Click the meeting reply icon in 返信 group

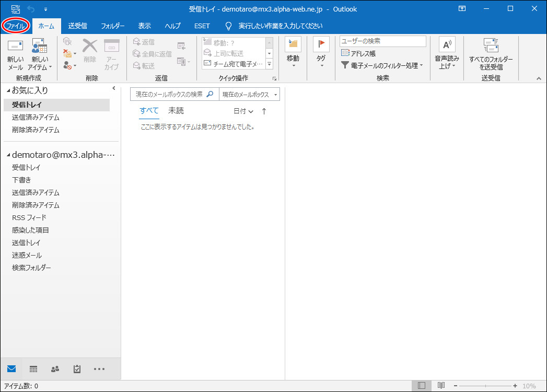coord(181,45)
